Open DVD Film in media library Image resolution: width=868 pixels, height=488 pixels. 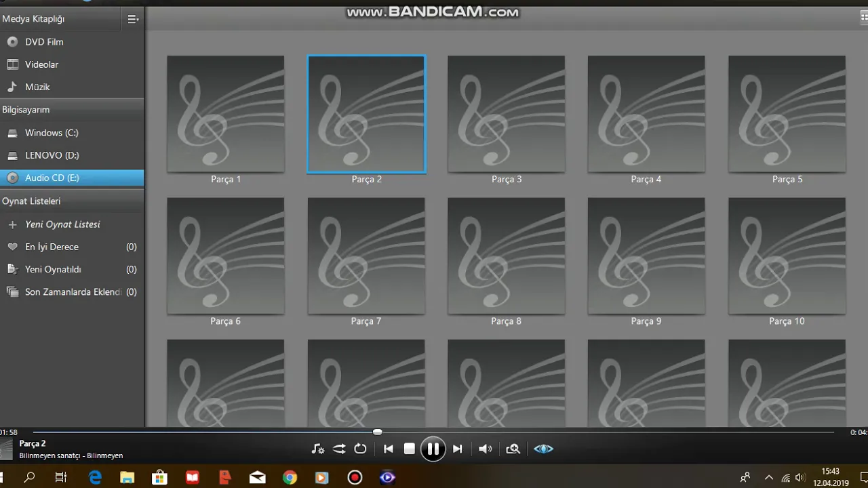tap(72, 42)
